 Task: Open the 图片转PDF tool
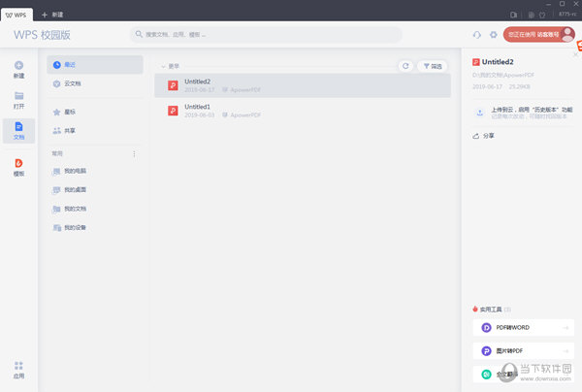pos(524,351)
